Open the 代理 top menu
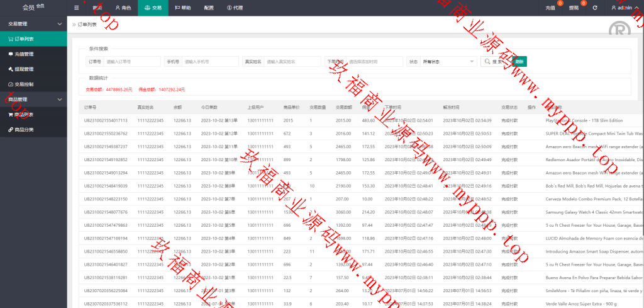Screen dimensions: 644x308 pyautogui.click(x=235, y=8)
